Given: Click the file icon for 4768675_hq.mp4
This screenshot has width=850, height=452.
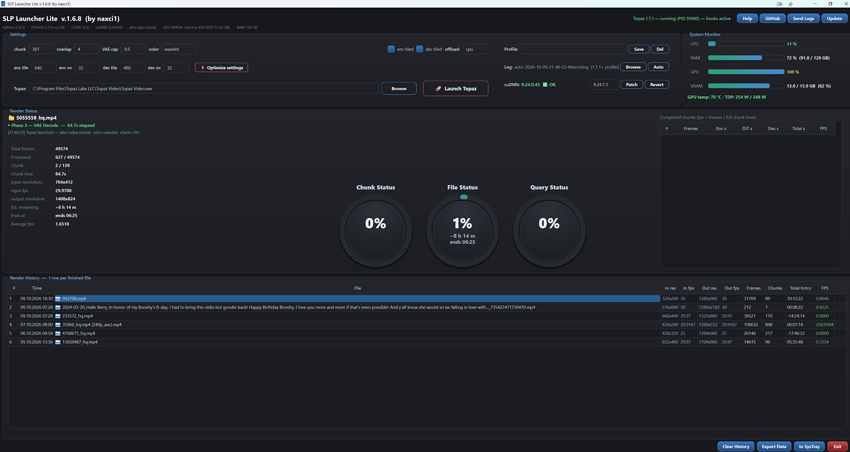Looking at the screenshot, I should pyautogui.click(x=59, y=333).
